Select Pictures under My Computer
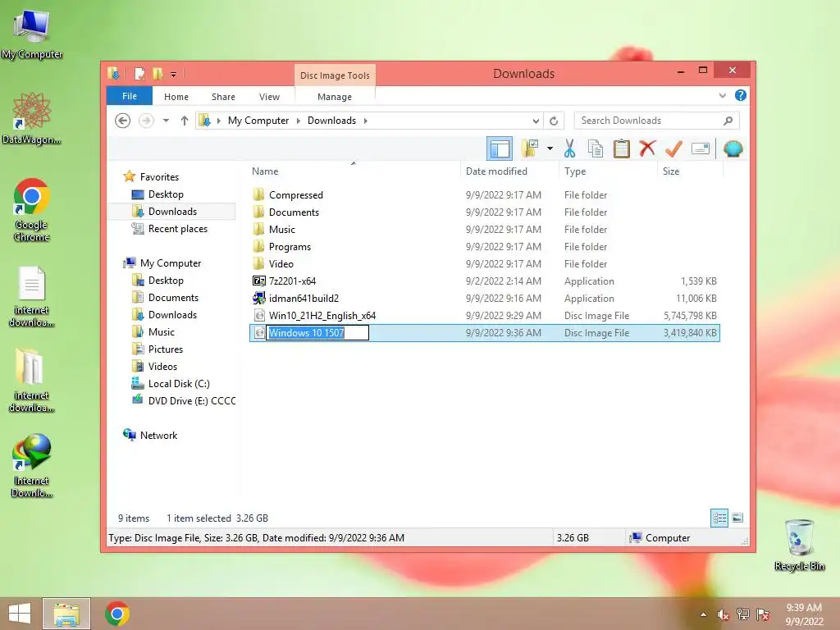This screenshot has height=630, width=840. tap(166, 349)
